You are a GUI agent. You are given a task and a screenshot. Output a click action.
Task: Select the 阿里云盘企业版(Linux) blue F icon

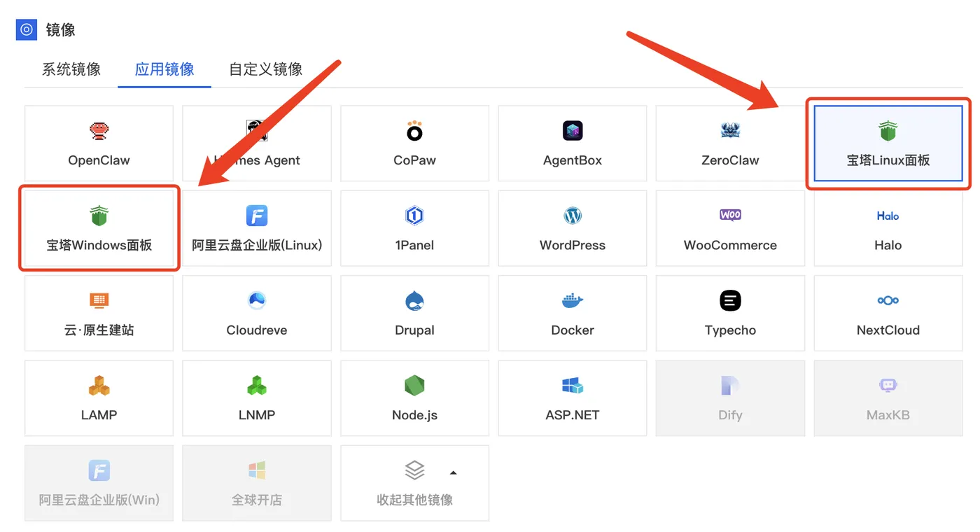pos(257,216)
